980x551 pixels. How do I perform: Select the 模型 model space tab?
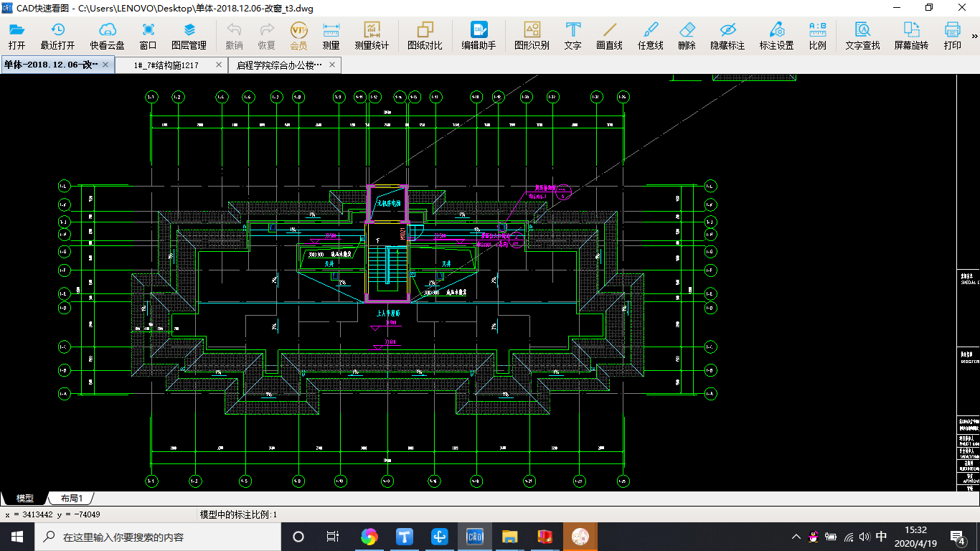(24, 498)
